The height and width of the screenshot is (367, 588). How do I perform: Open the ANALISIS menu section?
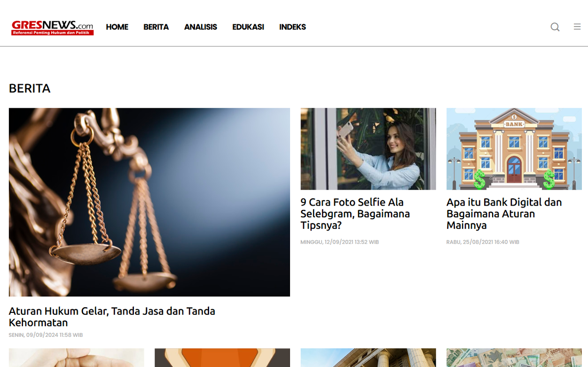(200, 27)
